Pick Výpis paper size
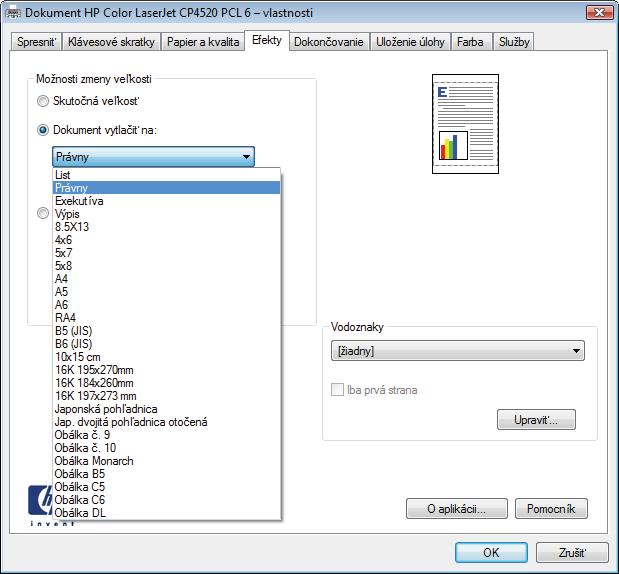619x574 pixels. (x=167, y=214)
